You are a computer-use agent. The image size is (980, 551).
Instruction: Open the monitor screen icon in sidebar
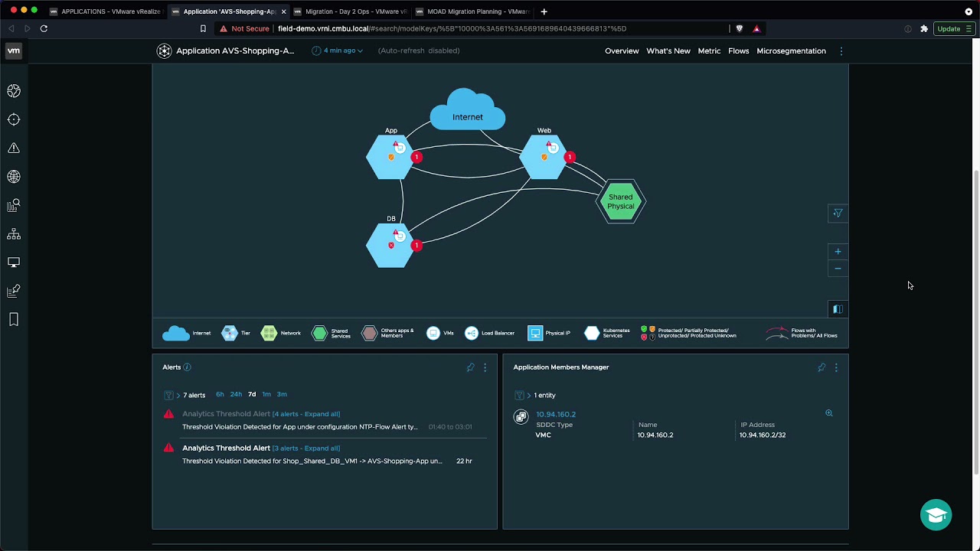(14, 262)
